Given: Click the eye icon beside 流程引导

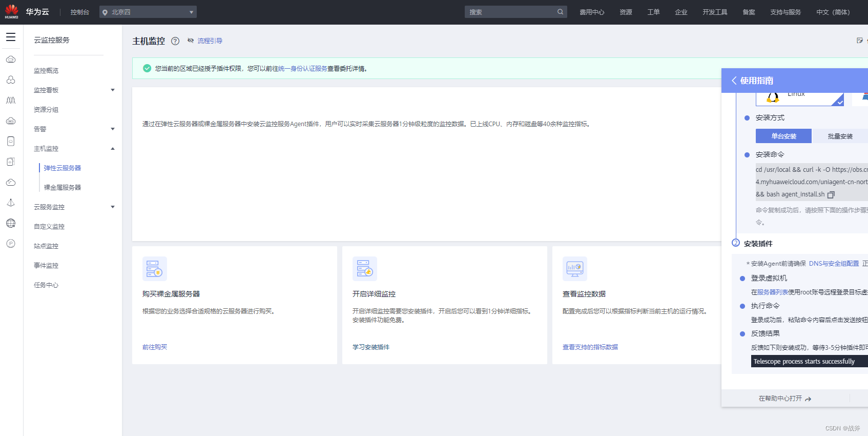Looking at the screenshot, I should 191,41.
